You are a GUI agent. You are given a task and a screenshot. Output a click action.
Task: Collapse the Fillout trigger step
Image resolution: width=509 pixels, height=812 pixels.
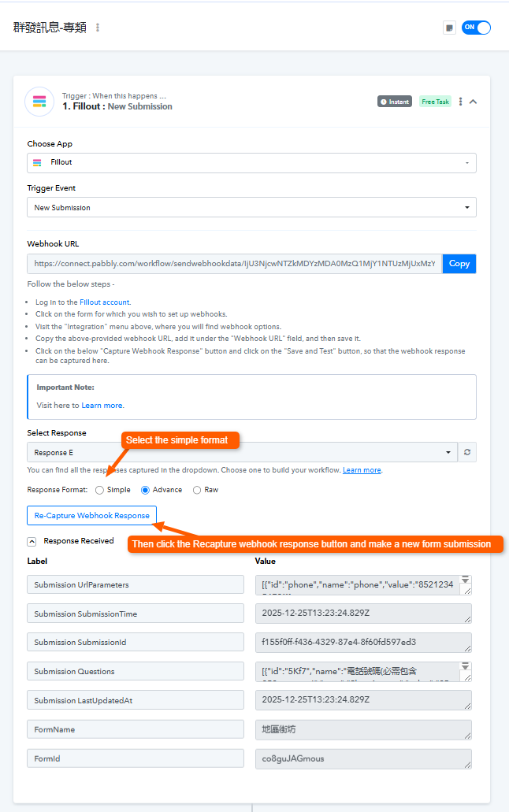pyautogui.click(x=473, y=102)
